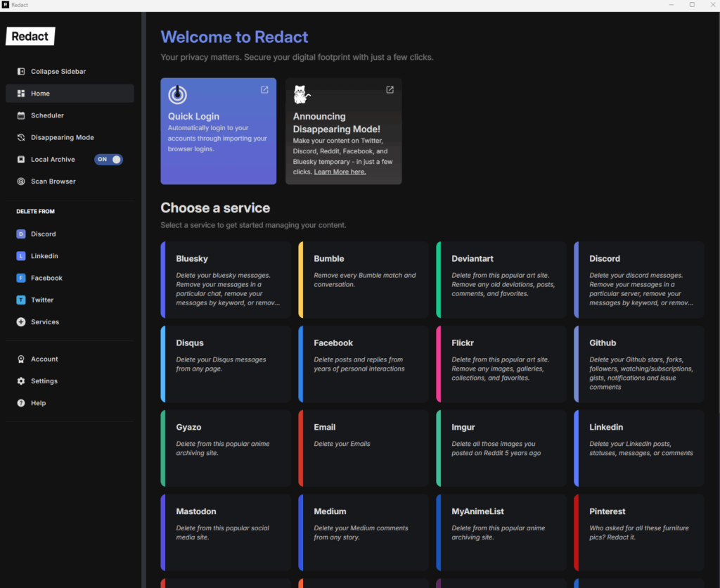Screen dimensions: 720x588
Task: Select the Disappearing Mode sidebar icon
Action: pyautogui.click(x=21, y=138)
